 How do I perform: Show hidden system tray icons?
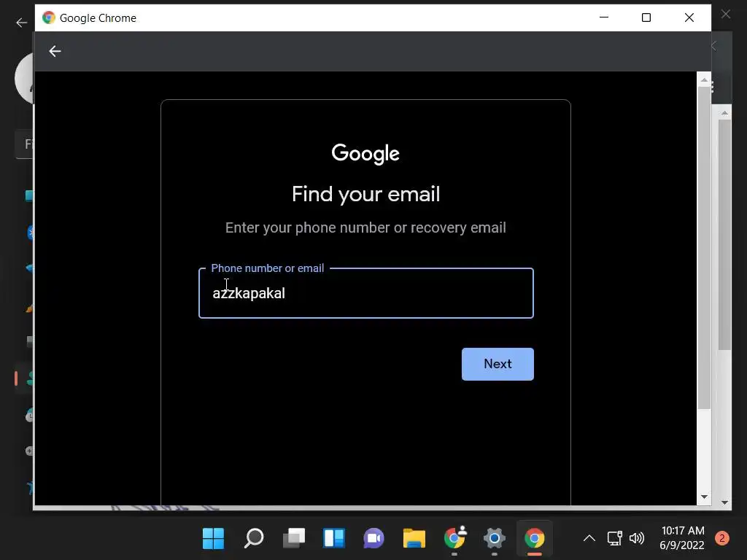pos(589,539)
